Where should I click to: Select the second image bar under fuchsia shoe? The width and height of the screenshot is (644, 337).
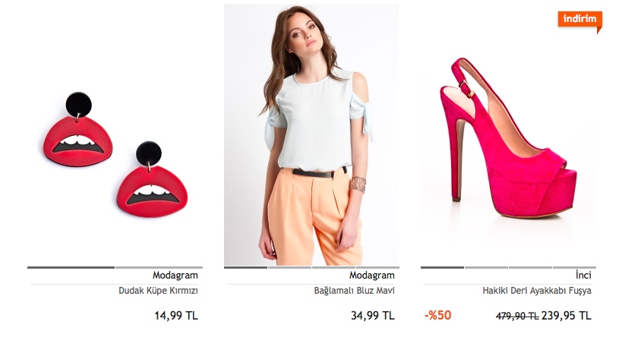tap(486, 267)
